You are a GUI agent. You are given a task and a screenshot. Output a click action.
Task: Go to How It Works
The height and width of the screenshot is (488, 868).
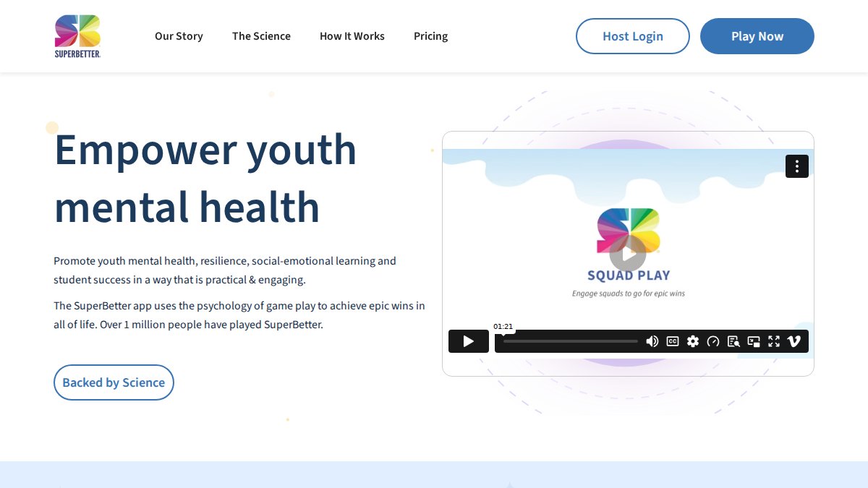point(352,36)
